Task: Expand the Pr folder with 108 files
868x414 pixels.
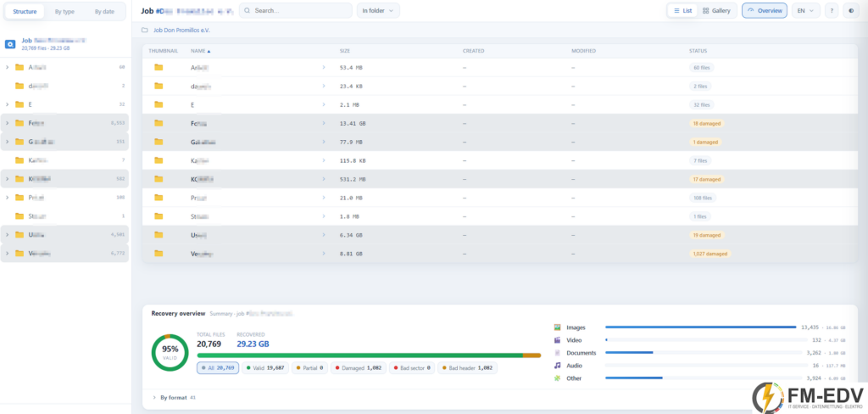Action: (x=7, y=198)
